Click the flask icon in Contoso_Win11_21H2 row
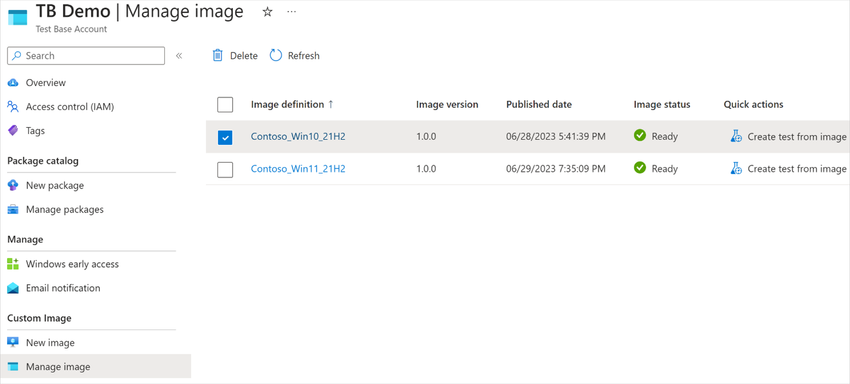 click(736, 169)
